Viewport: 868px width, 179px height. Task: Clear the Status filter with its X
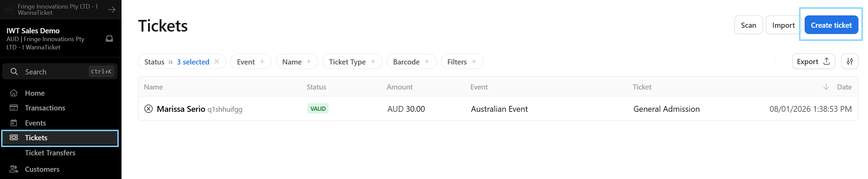(x=217, y=61)
